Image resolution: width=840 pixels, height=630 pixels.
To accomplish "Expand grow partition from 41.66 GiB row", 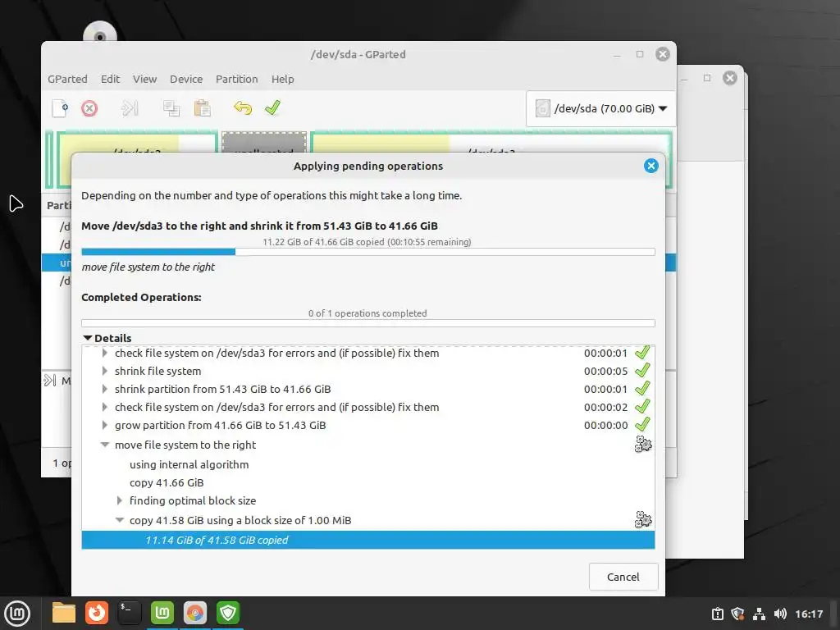I will coord(104,426).
